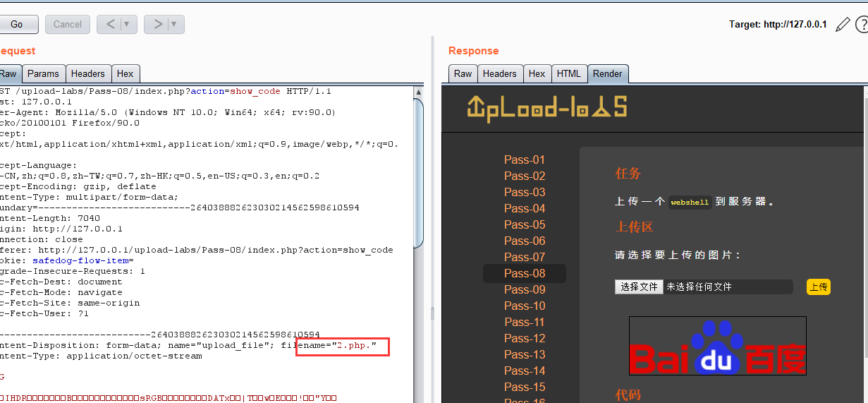Open Pass-04 in the sidebar
Image resolution: width=868 pixels, height=403 pixels.
525,208
